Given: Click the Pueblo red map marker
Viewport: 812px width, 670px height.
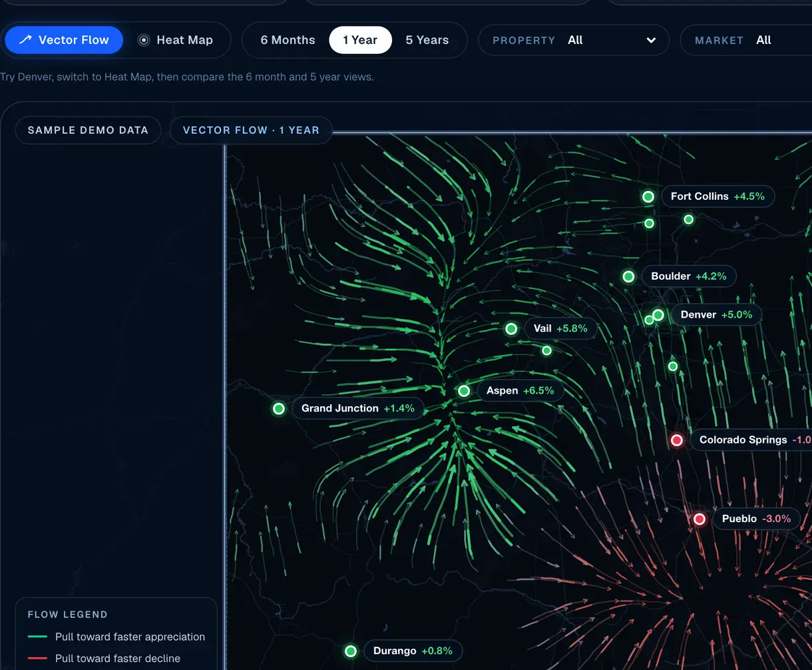Looking at the screenshot, I should point(700,519).
